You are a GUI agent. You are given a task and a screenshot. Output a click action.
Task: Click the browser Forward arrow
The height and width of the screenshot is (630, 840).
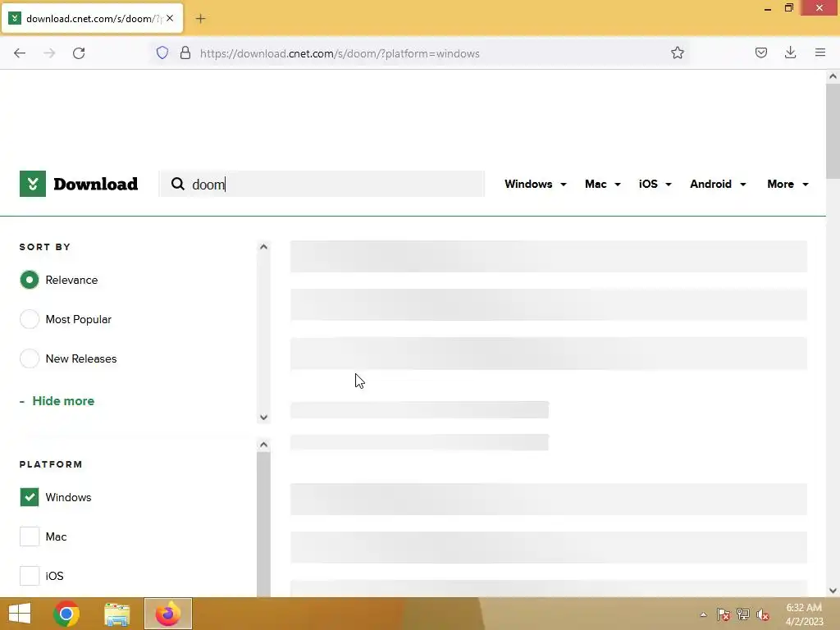(x=49, y=53)
